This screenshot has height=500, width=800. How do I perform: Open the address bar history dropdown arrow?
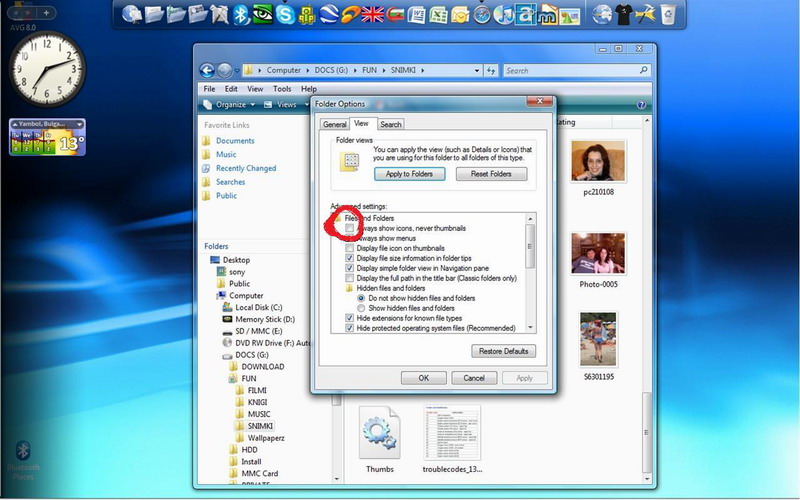tap(477, 70)
